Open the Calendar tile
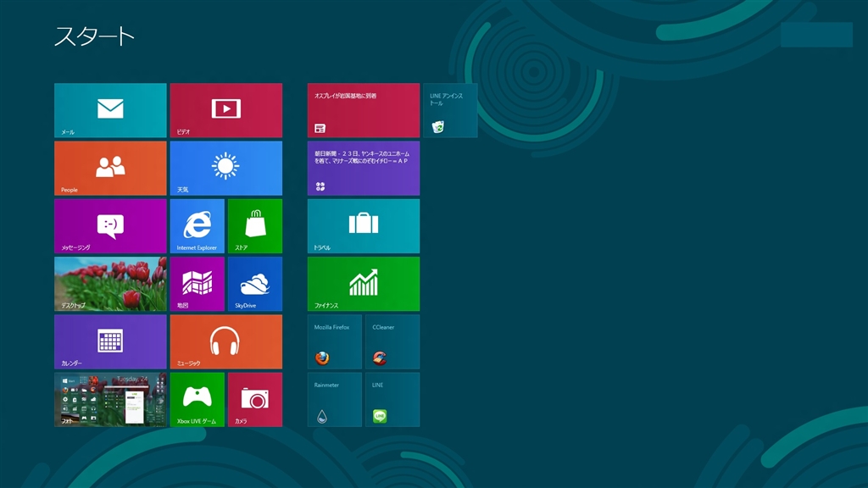The width and height of the screenshot is (868, 488). pos(110,341)
